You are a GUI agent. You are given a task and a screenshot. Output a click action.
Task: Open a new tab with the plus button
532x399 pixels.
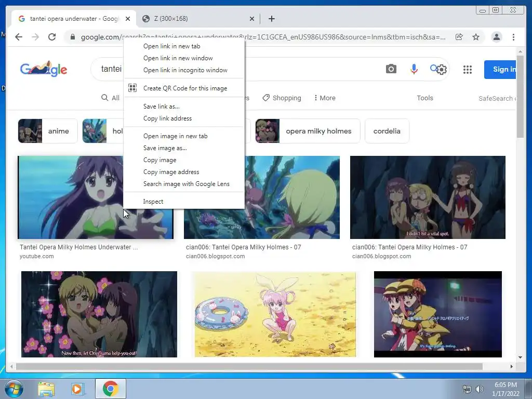(271, 19)
